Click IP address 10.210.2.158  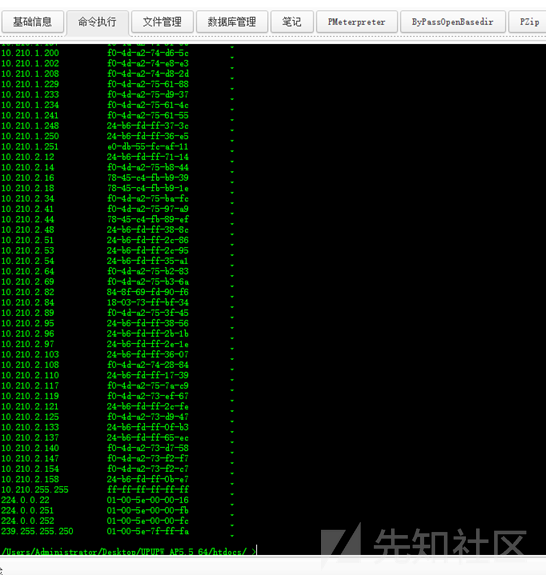pyautogui.click(x=30, y=479)
